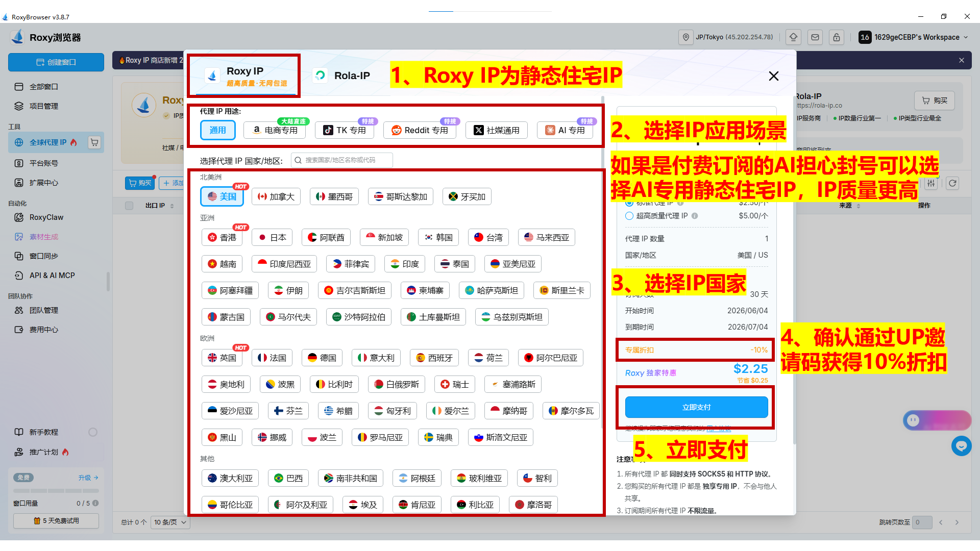The height and width of the screenshot is (551, 980).
Task: Click the 购买 button on Rola-IP card
Action: coord(935,101)
